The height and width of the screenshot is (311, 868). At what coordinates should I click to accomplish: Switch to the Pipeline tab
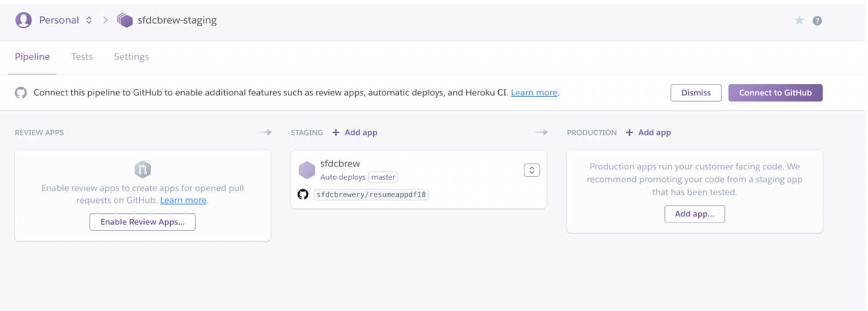[32, 56]
